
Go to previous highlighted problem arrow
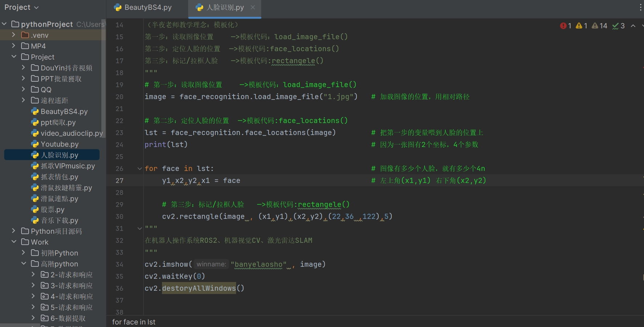[633, 26]
